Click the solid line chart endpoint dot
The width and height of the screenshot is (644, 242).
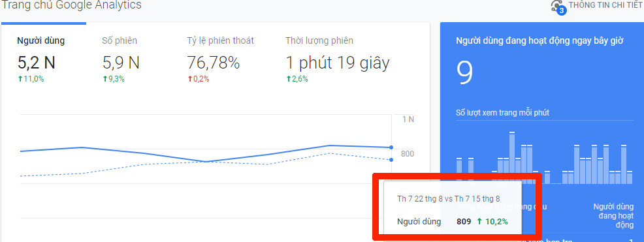[391, 147]
